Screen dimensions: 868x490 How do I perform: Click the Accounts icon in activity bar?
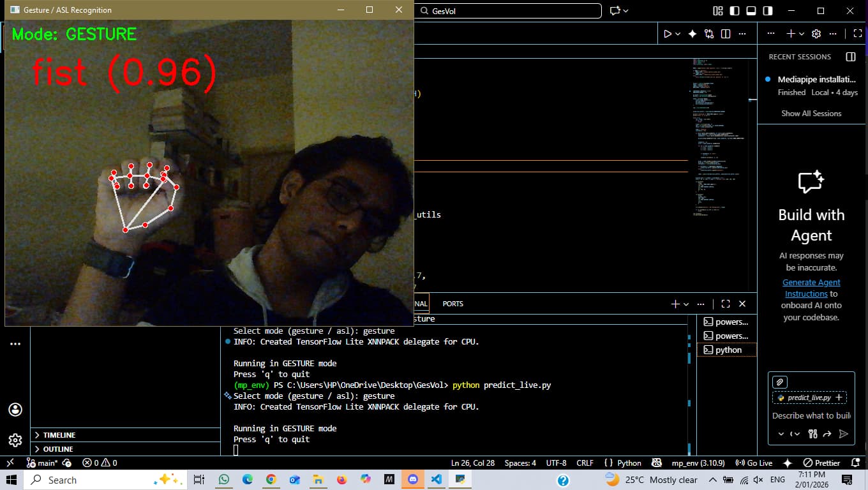[x=15, y=410]
